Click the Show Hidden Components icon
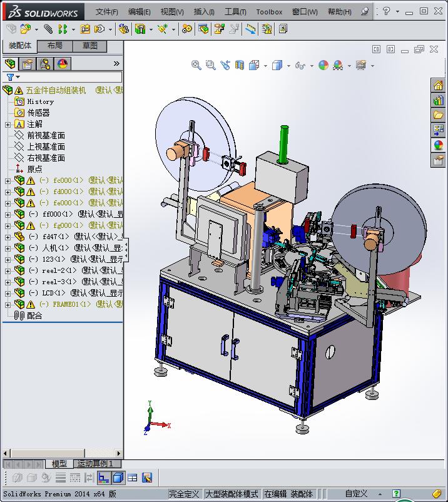The height and width of the screenshot is (502, 448). 123,29
